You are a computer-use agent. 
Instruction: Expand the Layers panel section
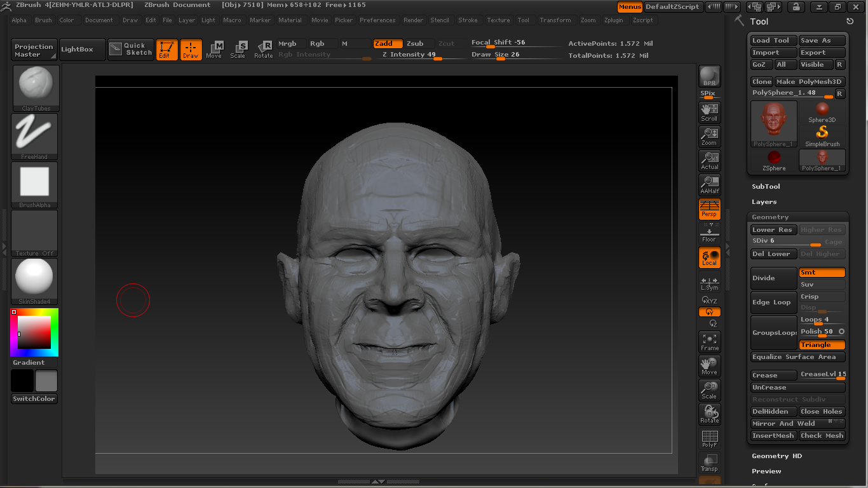pos(764,202)
